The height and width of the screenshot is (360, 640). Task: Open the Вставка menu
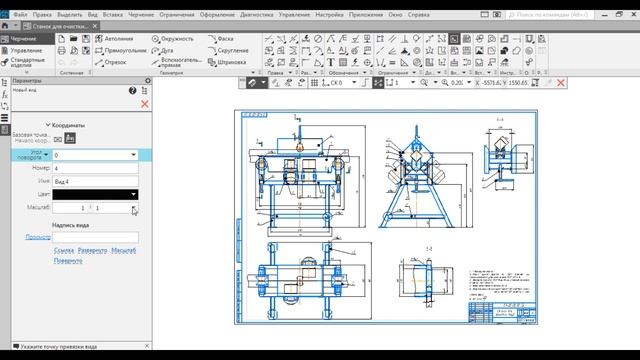tap(113, 15)
